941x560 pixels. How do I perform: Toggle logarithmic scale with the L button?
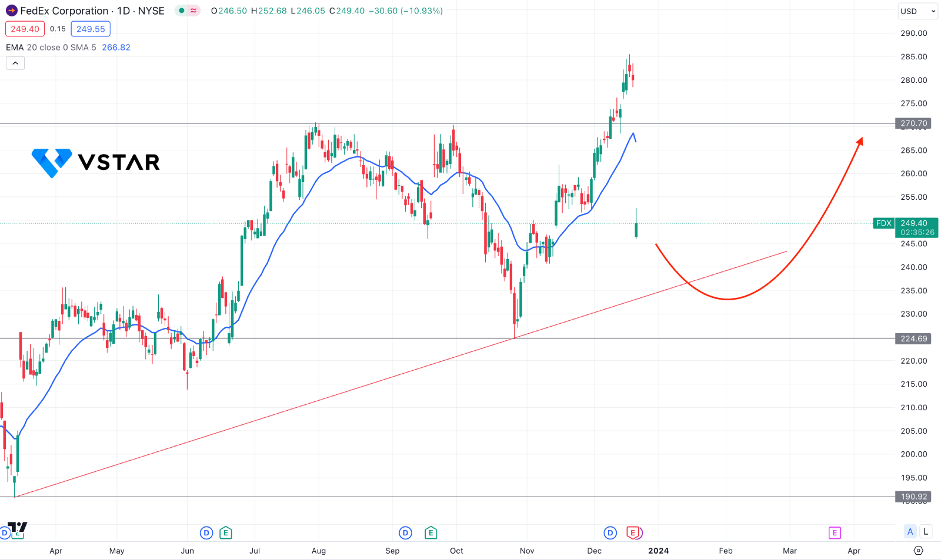pos(926,532)
